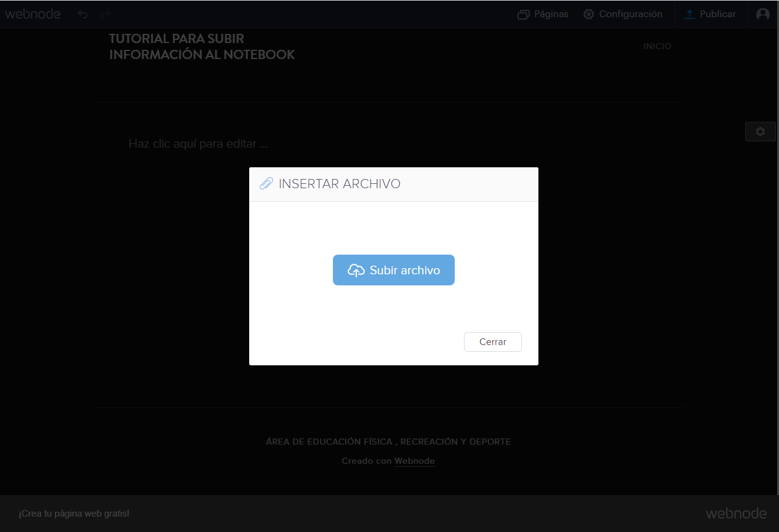
Task: Open section settings gear on right edge
Action: coord(761,132)
